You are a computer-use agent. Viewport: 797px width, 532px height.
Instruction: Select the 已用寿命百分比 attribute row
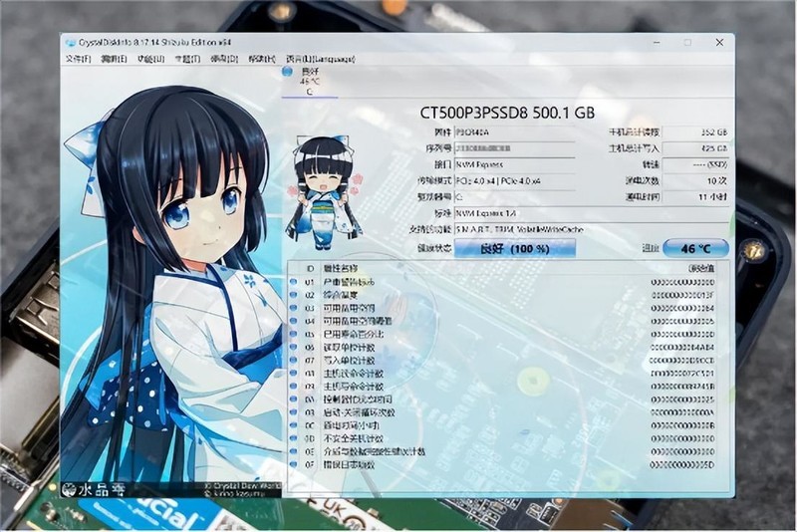502,334
